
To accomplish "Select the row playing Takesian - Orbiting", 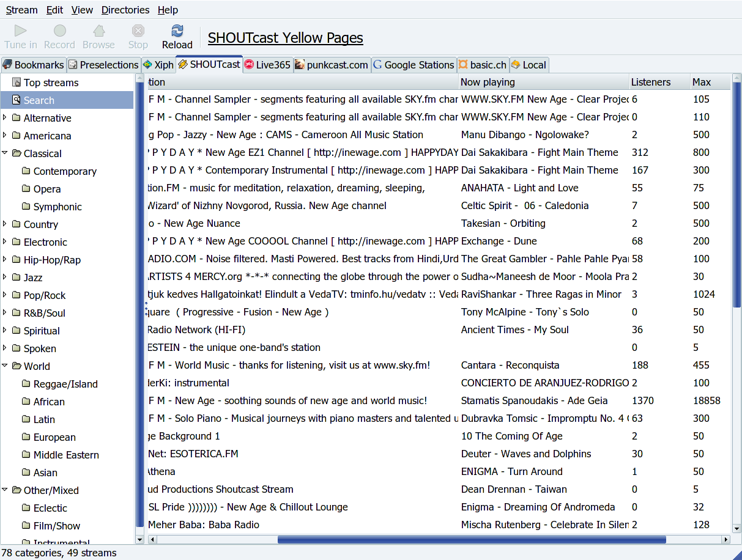I will pos(439,223).
